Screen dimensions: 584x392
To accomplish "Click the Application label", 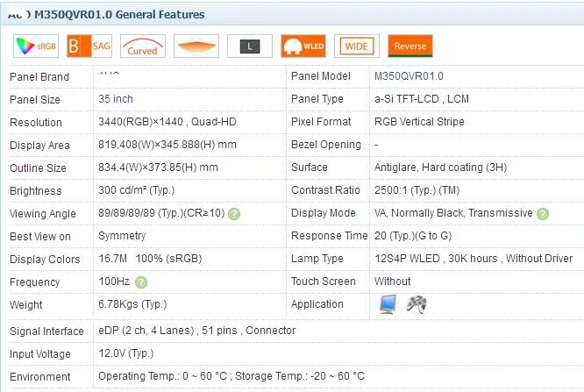I will 317,304.
